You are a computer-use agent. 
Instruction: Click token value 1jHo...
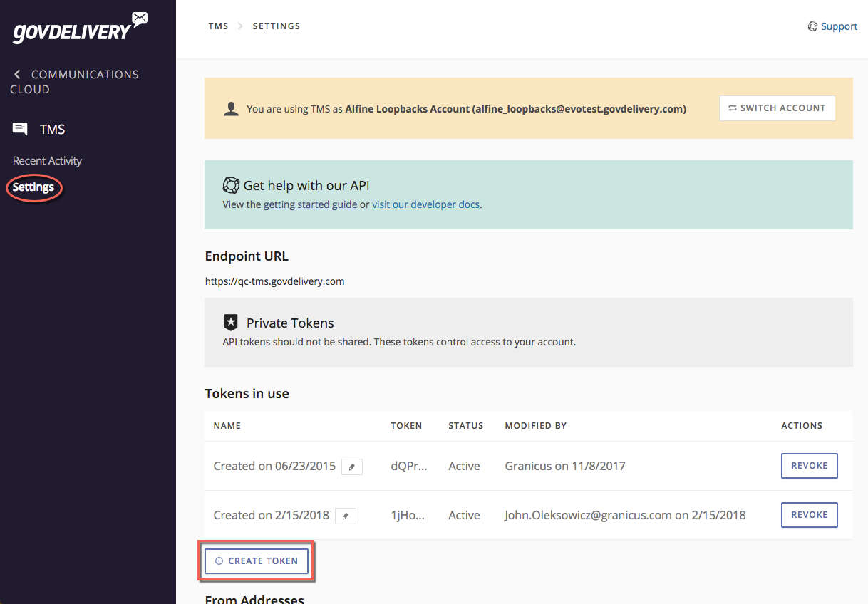[x=408, y=516]
